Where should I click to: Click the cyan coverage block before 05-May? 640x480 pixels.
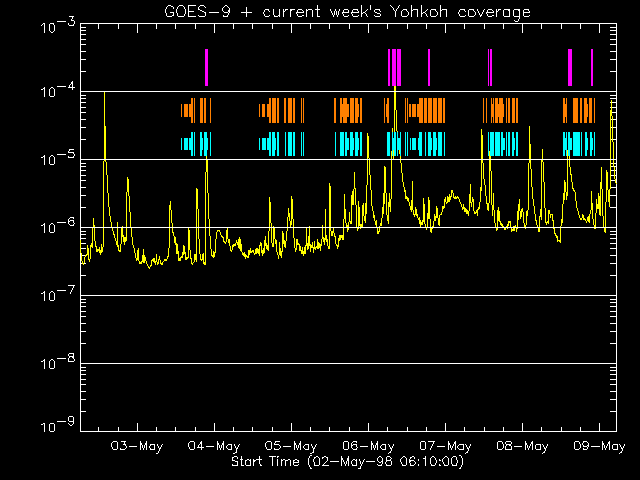pos(282,144)
